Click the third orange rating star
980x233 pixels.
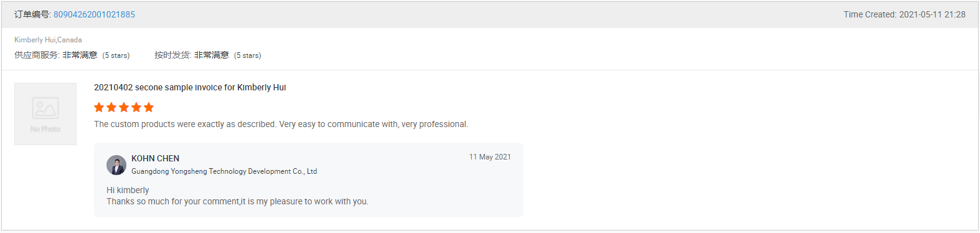pos(124,107)
